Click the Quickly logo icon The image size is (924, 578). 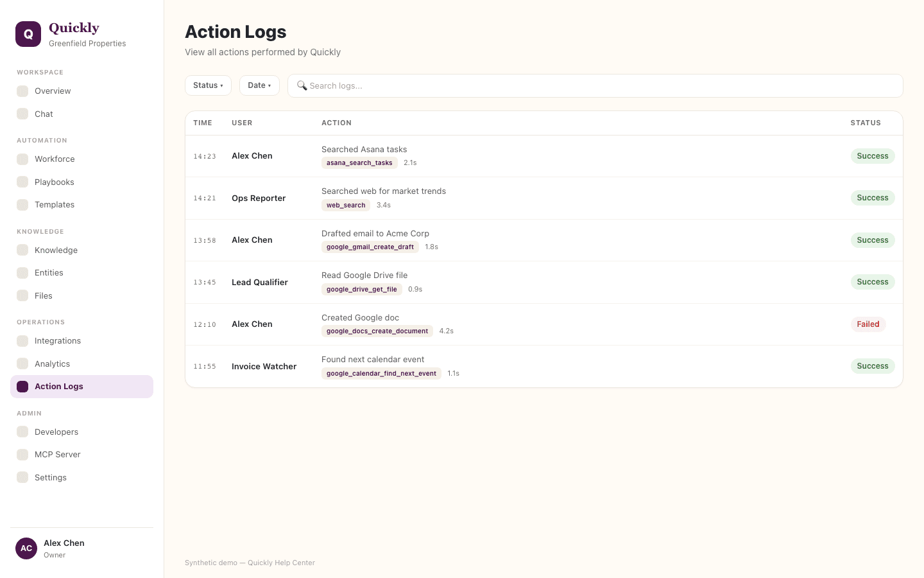tap(28, 34)
